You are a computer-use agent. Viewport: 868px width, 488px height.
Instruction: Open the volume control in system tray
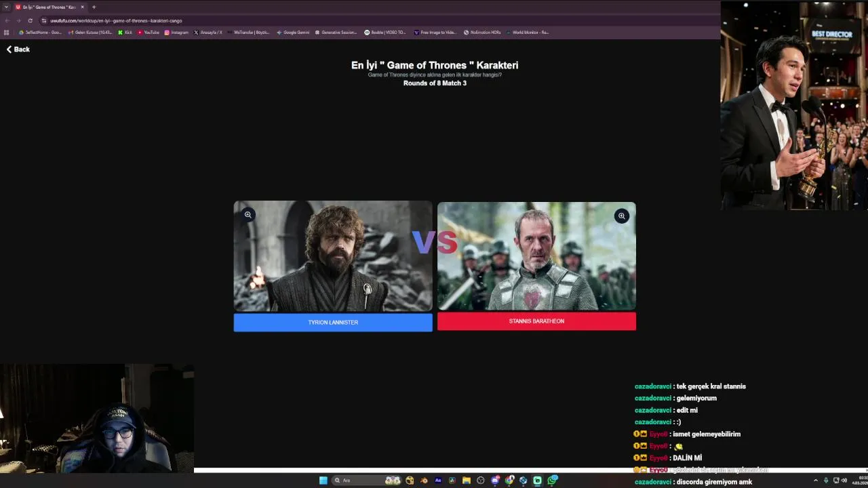844,481
